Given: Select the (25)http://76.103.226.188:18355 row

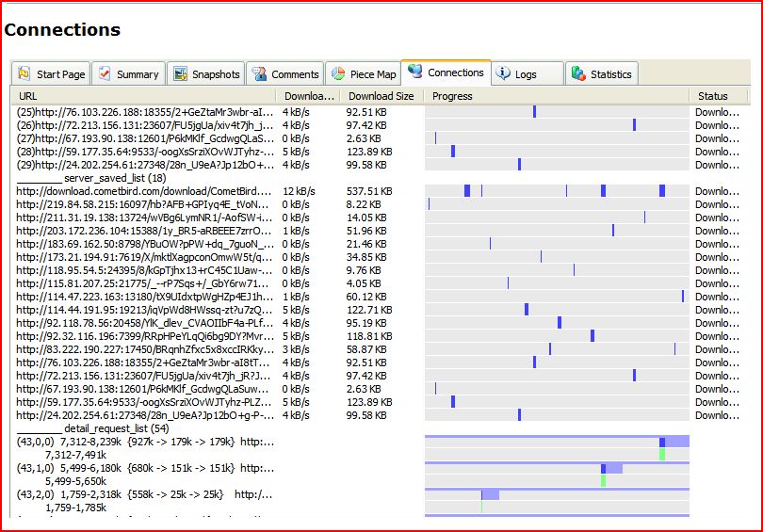Looking at the screenshot, I should 380,112.
